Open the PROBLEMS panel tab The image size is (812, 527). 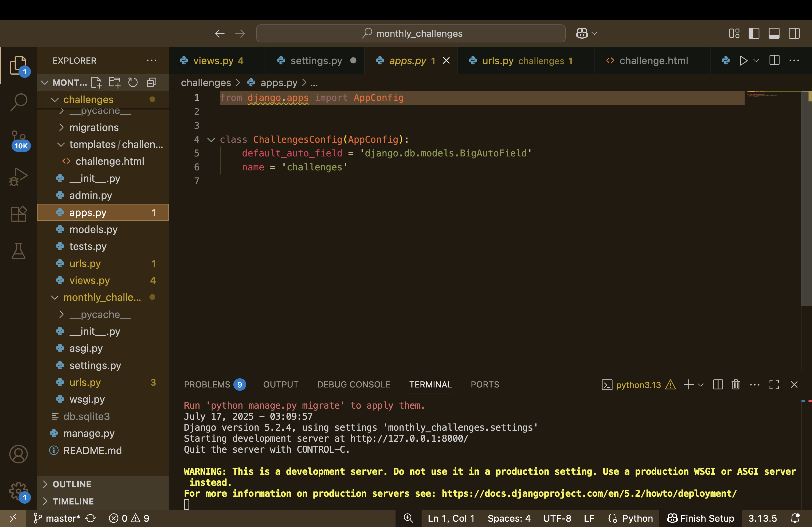pyautogui.click(x=215, y=385)
